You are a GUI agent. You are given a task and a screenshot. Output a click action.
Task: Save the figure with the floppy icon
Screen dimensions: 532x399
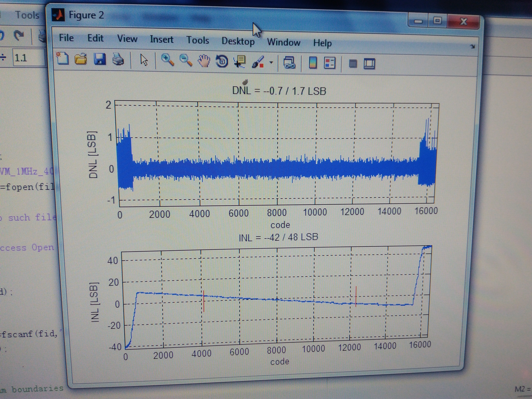100,59
